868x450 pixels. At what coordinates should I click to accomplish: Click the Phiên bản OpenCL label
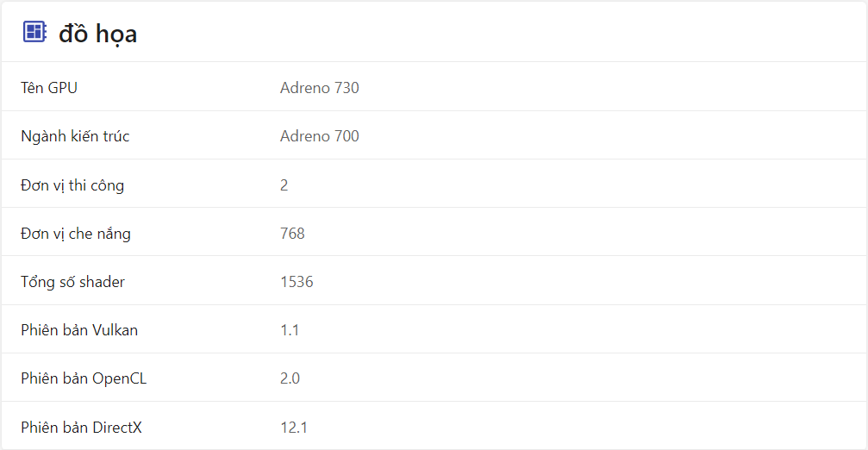pyautogui.click(x=84, y=378)
